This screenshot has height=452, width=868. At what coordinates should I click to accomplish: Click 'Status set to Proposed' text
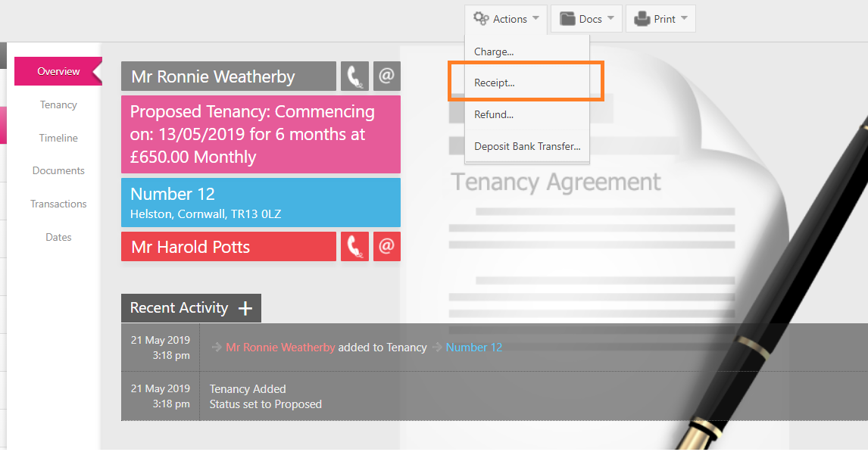(x=265, y=404)
